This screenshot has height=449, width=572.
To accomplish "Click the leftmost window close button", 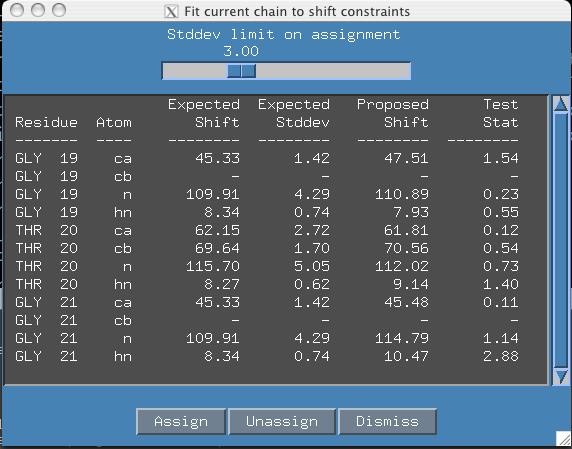I will pos(17,10).
